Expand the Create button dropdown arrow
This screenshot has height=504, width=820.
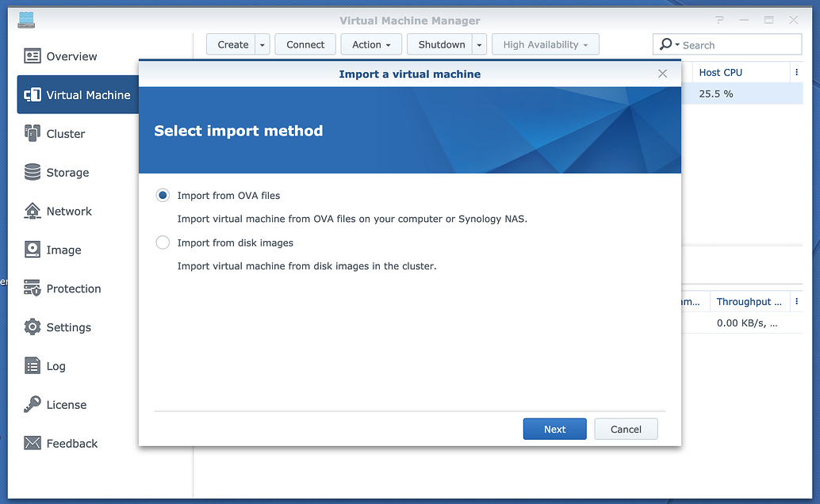[262, 45]
